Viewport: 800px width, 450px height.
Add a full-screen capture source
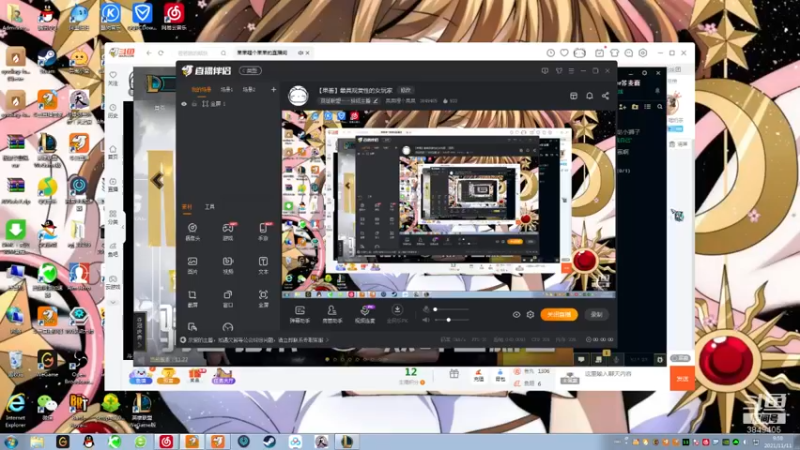tap(263, 298)
